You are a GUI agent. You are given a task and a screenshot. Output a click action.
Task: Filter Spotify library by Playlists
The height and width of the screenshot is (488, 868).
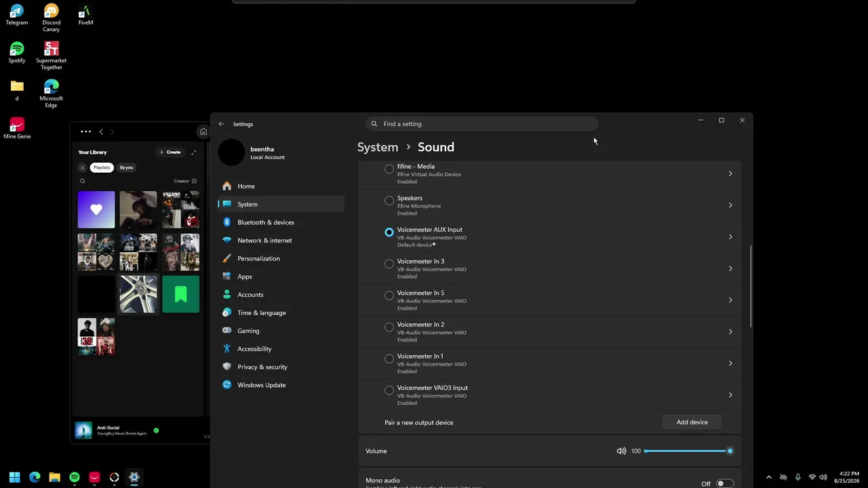pos(102,167)
